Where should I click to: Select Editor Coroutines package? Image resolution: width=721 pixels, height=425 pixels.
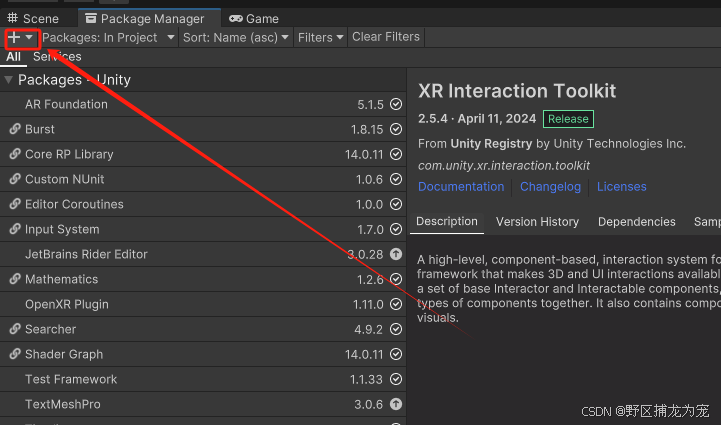(203, 204)
